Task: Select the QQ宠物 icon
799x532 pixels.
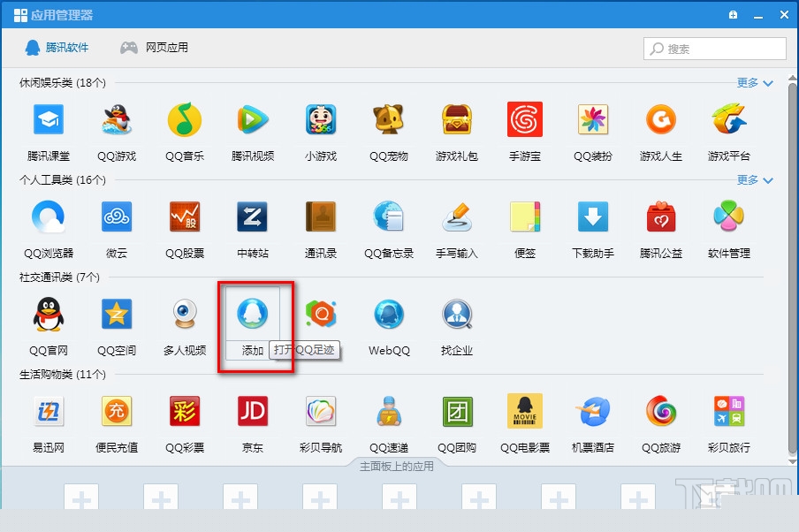Action: pos(389,120)
